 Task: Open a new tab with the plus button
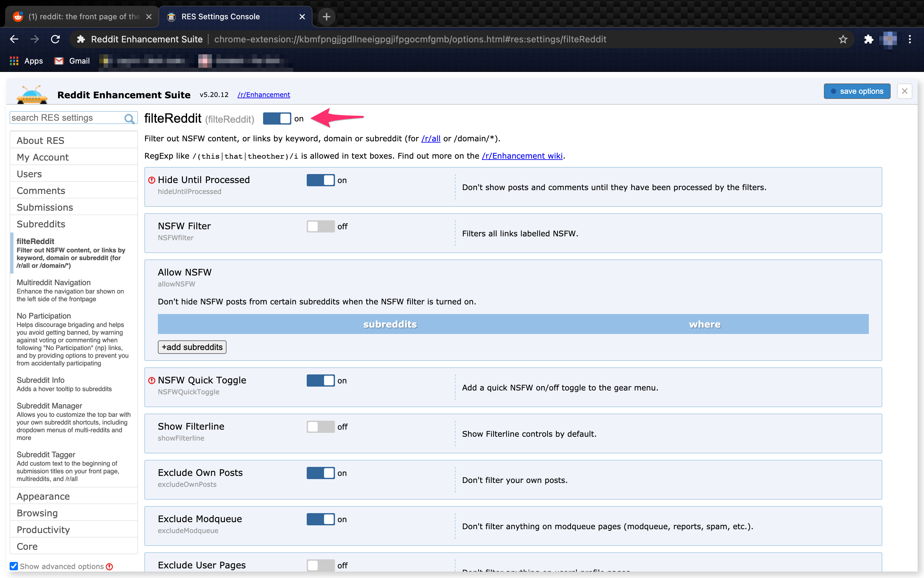pos(327,16)
